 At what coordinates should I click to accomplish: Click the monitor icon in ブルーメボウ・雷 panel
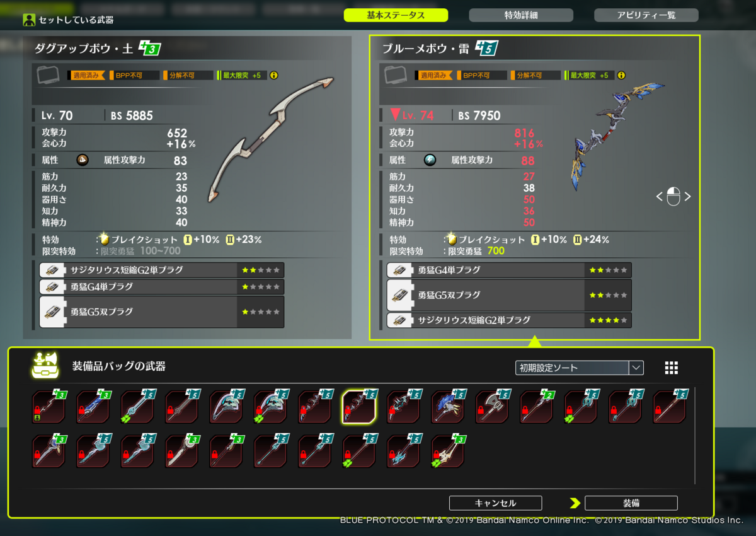click(396, 76)
